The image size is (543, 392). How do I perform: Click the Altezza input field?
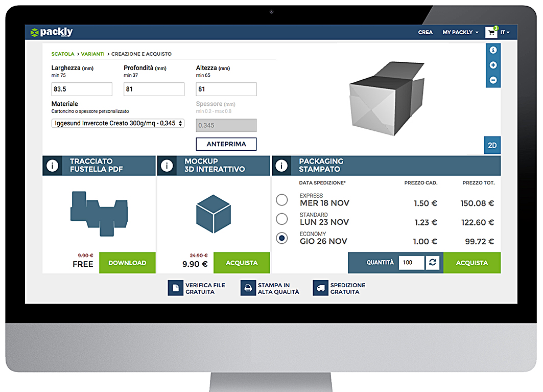click(x=226, y=89)
